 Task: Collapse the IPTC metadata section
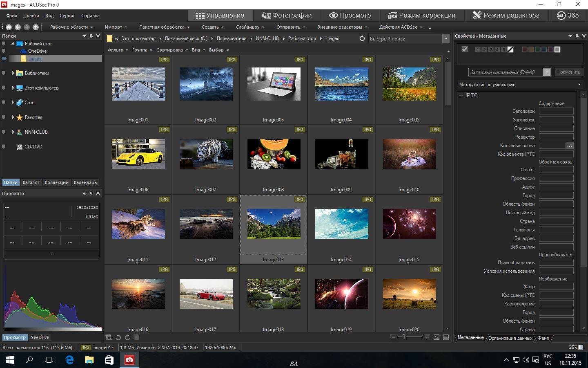(461, 95)
